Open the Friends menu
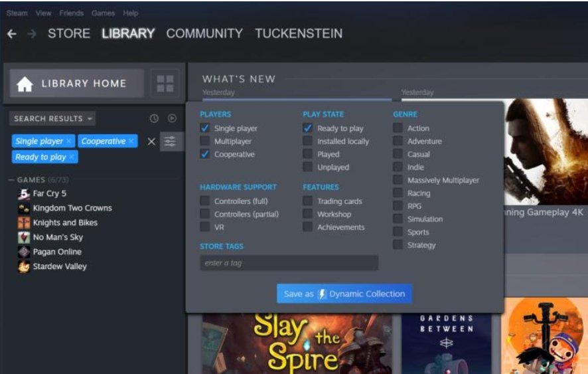 tap(71, 13)
